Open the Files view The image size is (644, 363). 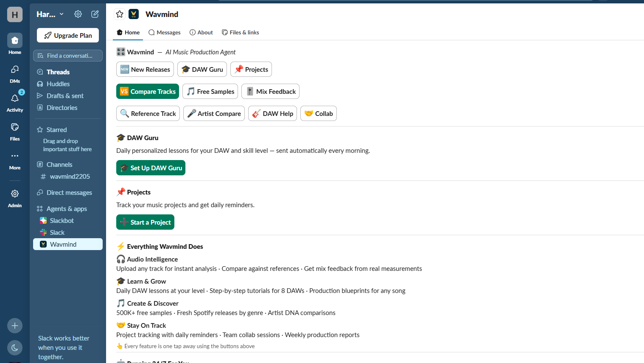click(x=15, y=131)
